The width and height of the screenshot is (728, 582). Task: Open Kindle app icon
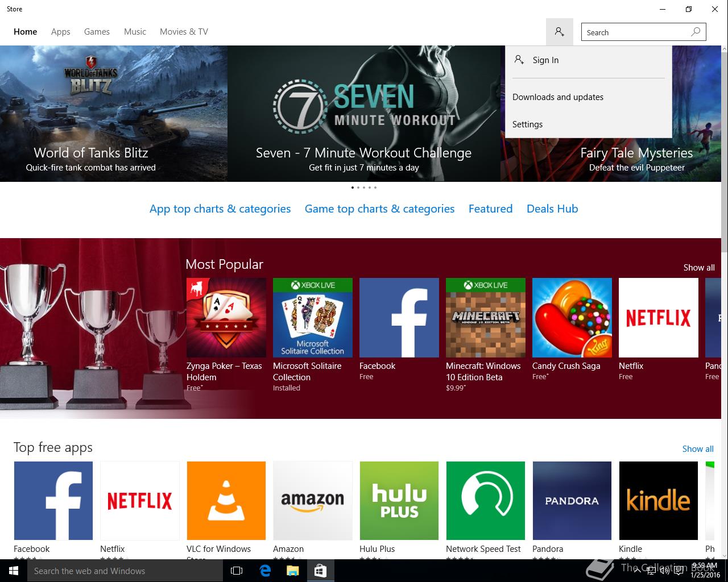(x=659, y=501)
